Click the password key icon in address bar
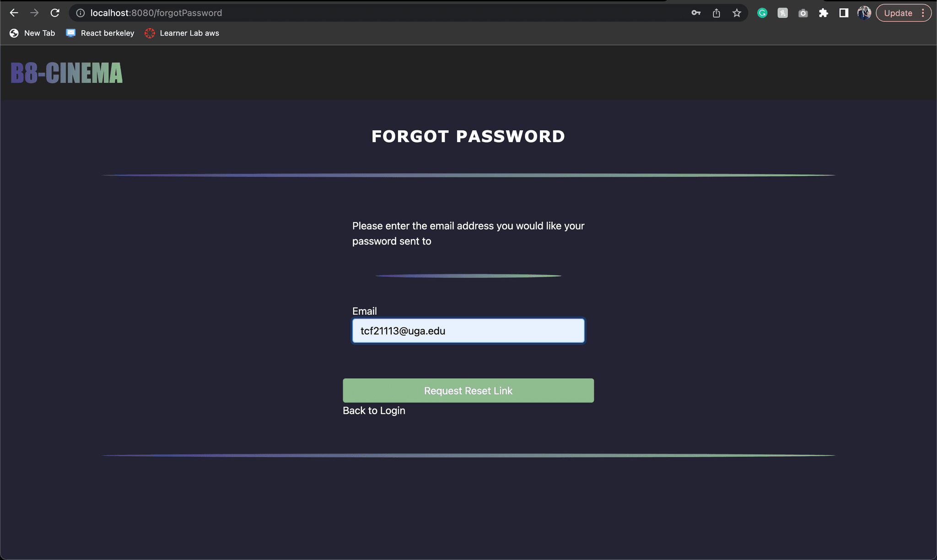 click(695, 13)
